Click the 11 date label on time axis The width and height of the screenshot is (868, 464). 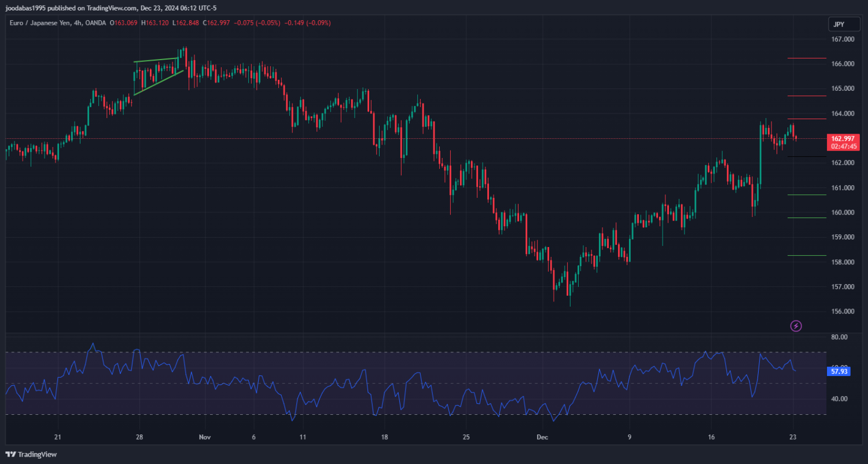[x=301, y=437]
